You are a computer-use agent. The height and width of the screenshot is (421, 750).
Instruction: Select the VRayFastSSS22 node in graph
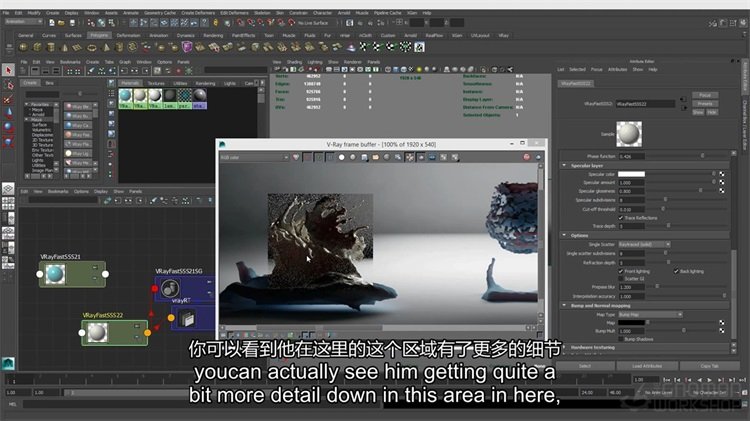click(115, 332)
